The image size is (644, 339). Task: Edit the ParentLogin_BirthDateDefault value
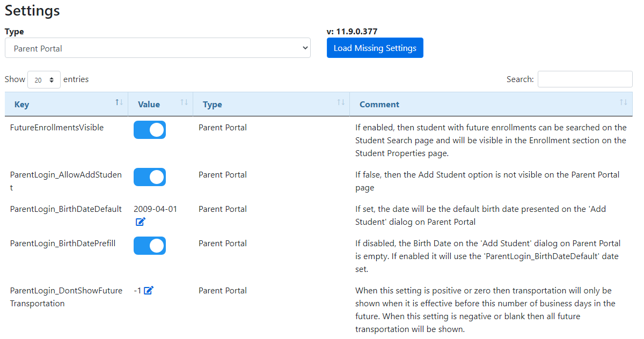[141, 222]
